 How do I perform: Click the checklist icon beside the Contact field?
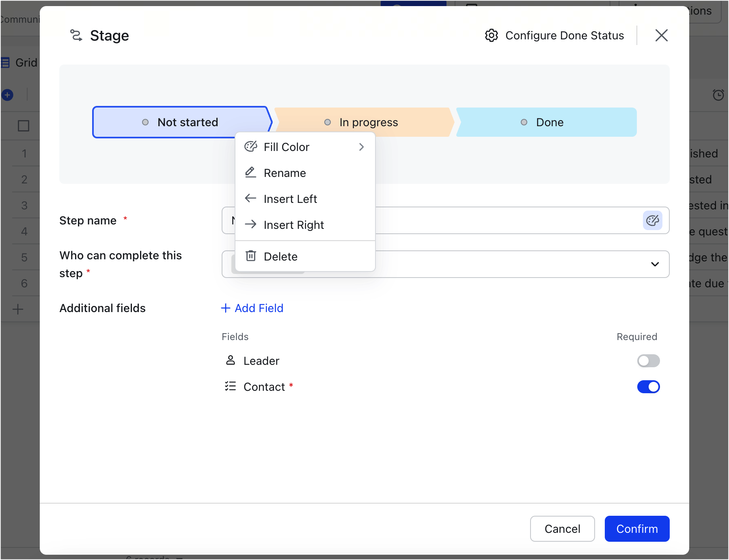click(231, 386)
